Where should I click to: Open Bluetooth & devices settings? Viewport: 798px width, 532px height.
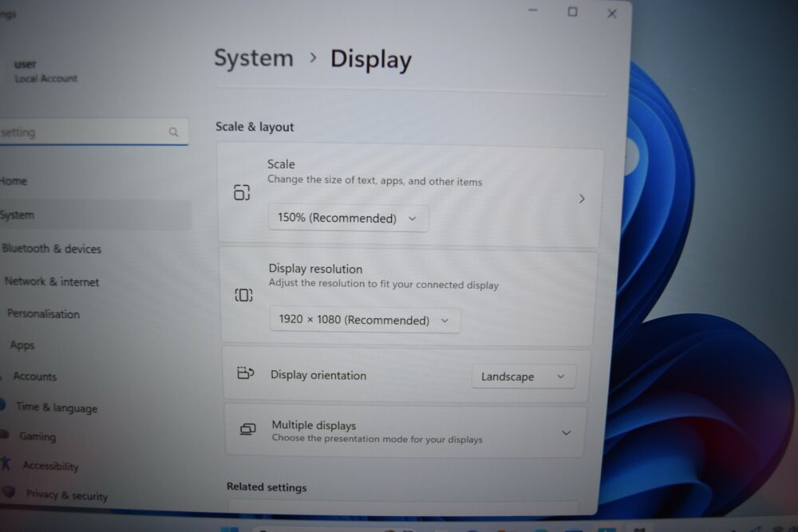pos(51,249)
